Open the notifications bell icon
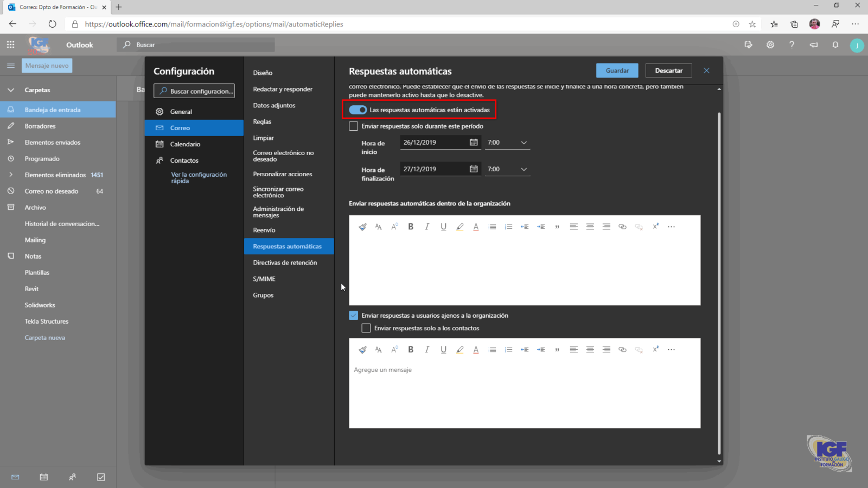The image size is (868, 488). tap(835, 45)
